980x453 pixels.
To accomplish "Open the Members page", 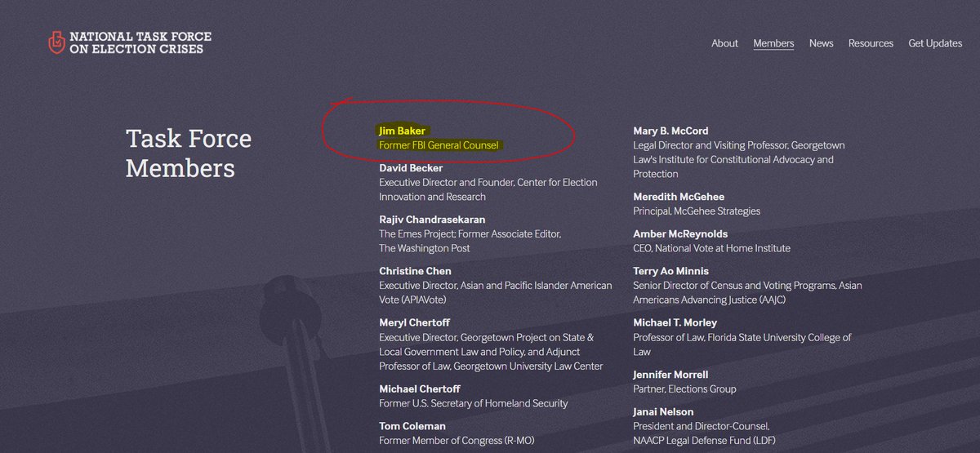I will [x=773, y=43].
